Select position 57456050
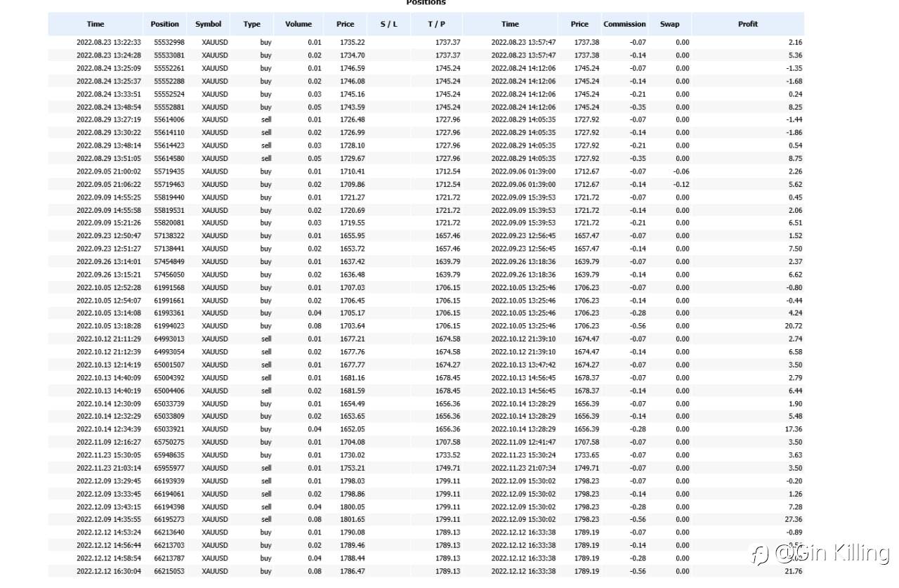This screenshot has width=899, height=588. pos(169,274)
